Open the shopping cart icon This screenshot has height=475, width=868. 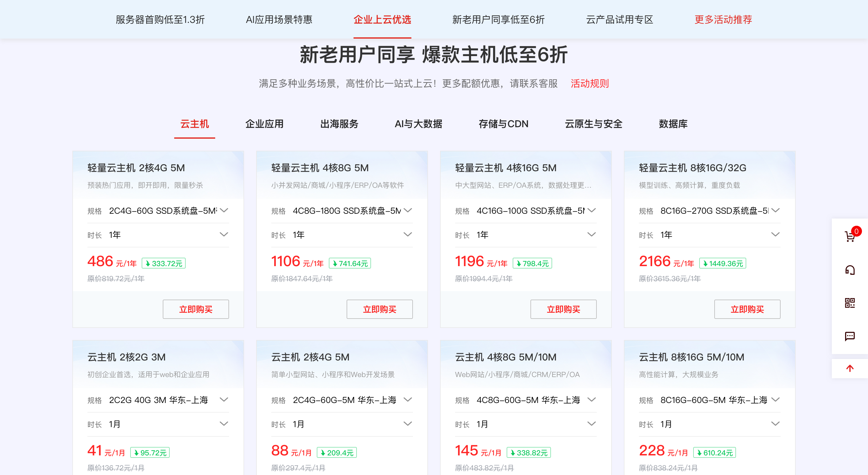850,236
